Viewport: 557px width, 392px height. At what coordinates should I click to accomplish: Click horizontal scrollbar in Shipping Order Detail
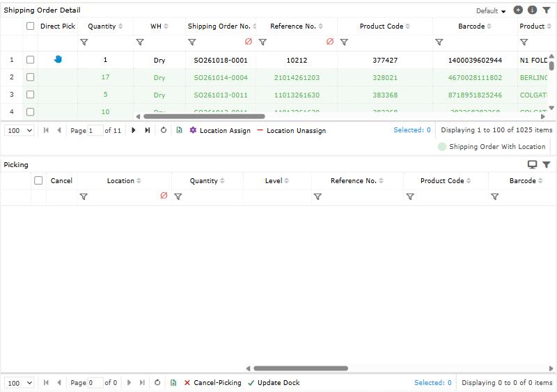(x=204, y=116)
